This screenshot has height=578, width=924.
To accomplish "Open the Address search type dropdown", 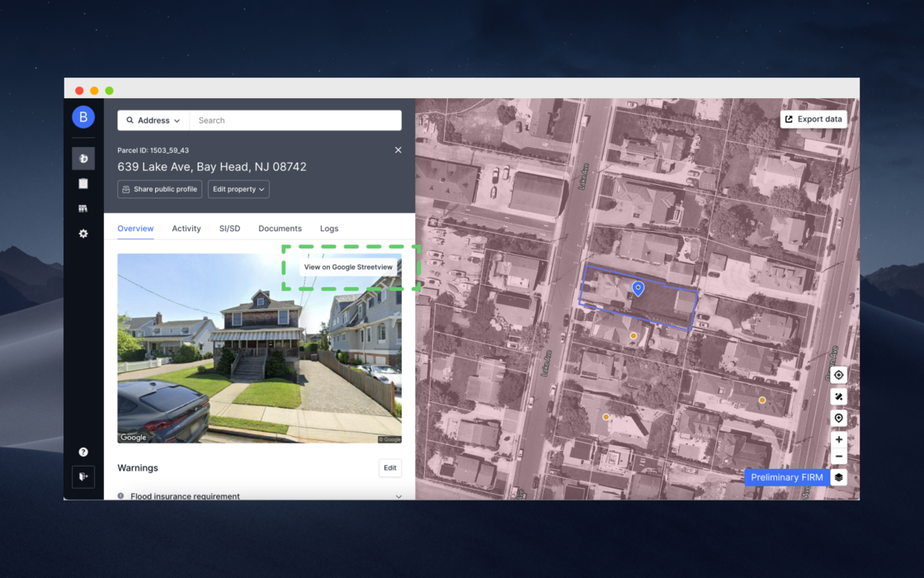I will [x=153, y=121].
